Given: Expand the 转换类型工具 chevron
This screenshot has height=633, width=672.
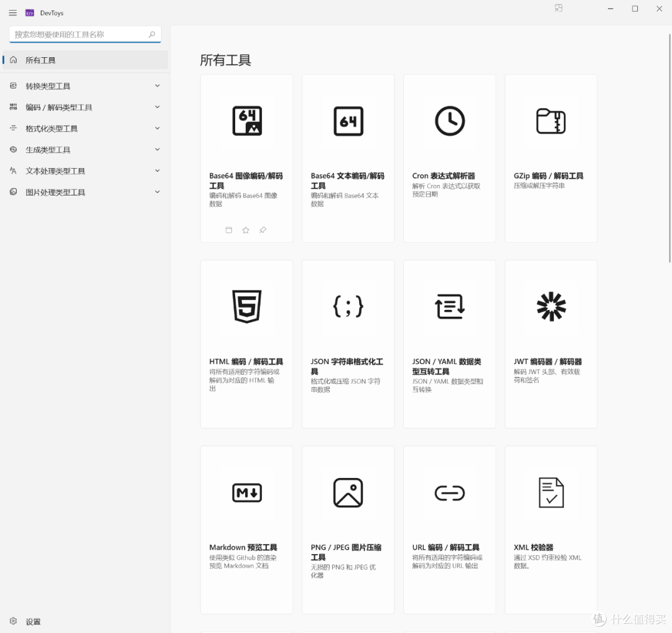Looking at the screenshot, I should (157, 86).
